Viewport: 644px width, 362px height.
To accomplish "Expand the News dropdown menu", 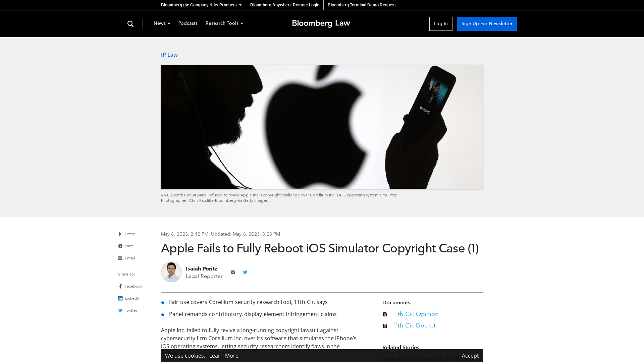I will point(161,23).
